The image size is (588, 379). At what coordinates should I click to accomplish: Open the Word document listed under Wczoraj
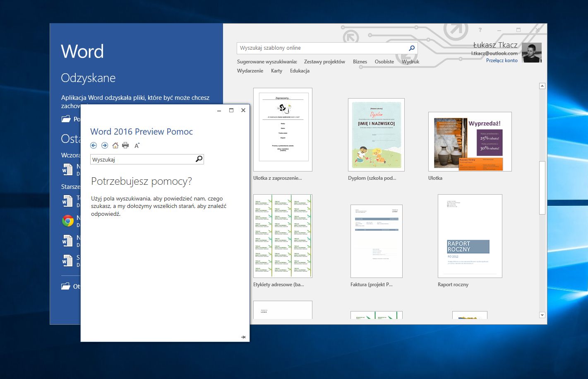click(67, 170)
